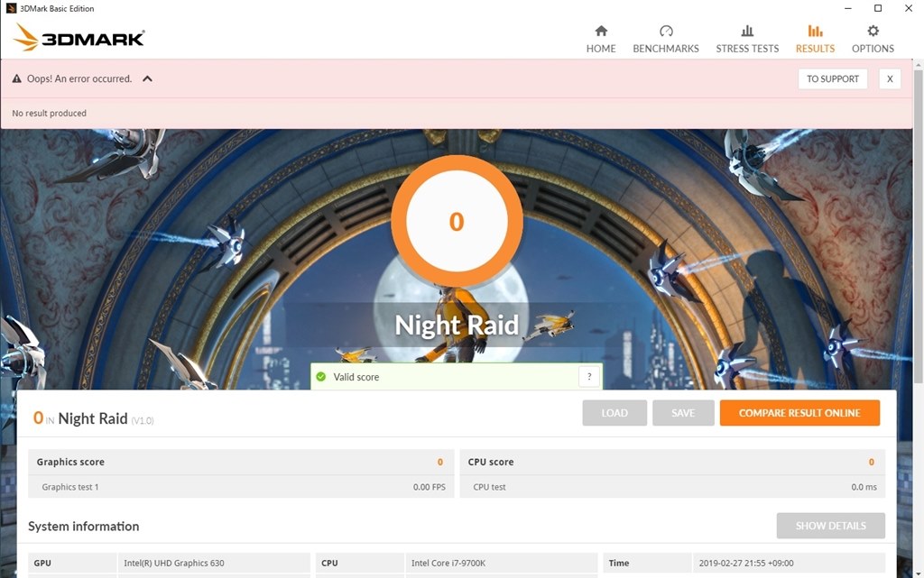Click the 'No result produced' message
The width and height of the screenshot is (924, 578).
pos(49,113)
